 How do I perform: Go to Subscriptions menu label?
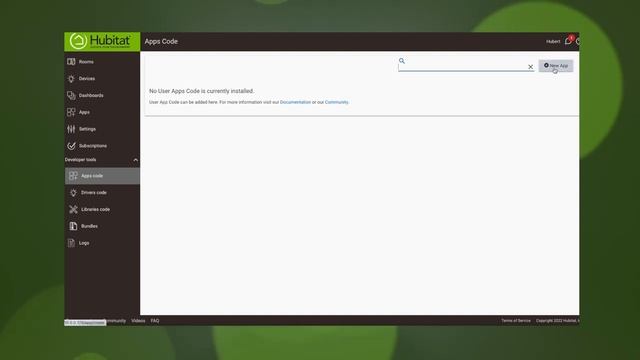click(93, 146)
